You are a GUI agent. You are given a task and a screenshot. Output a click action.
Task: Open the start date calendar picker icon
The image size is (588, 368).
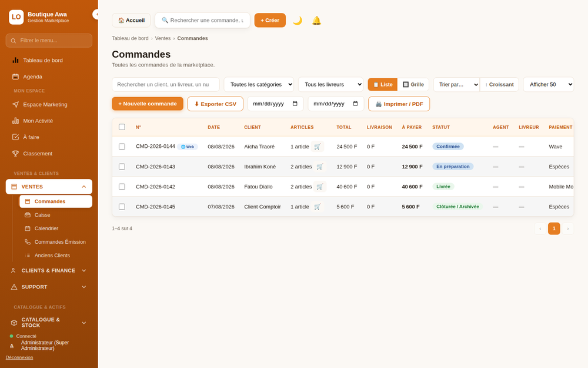pos(295,104)
